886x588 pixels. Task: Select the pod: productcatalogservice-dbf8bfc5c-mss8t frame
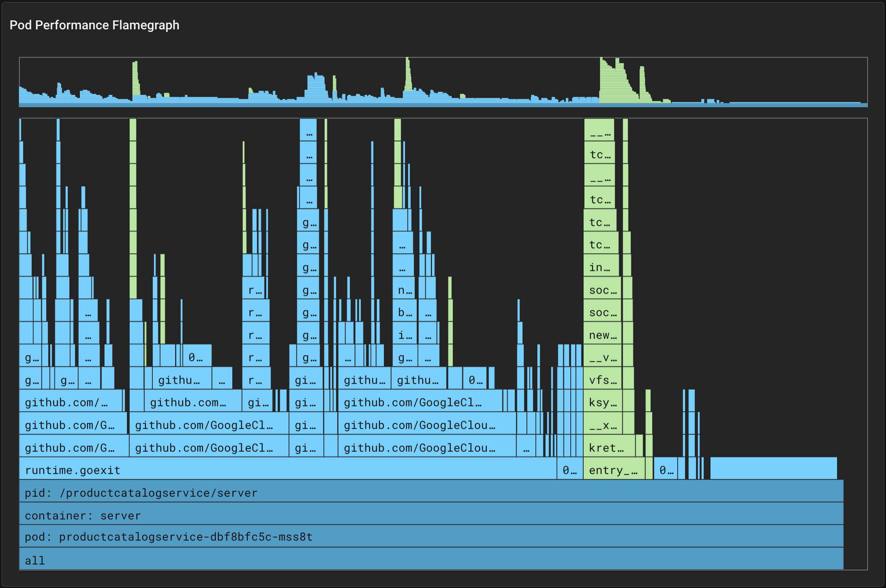431,537
